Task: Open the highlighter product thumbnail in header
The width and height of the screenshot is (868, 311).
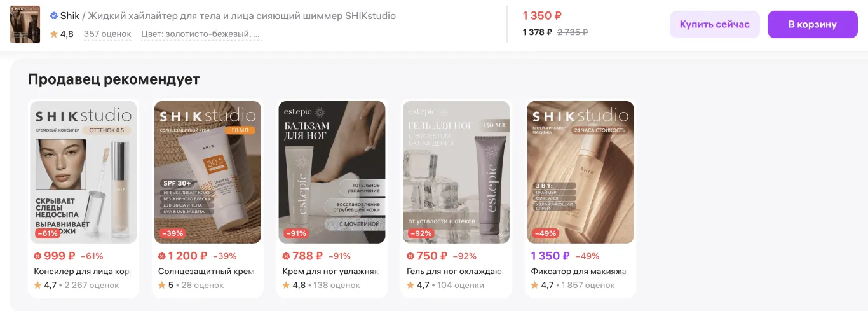Action: (25, 25)
